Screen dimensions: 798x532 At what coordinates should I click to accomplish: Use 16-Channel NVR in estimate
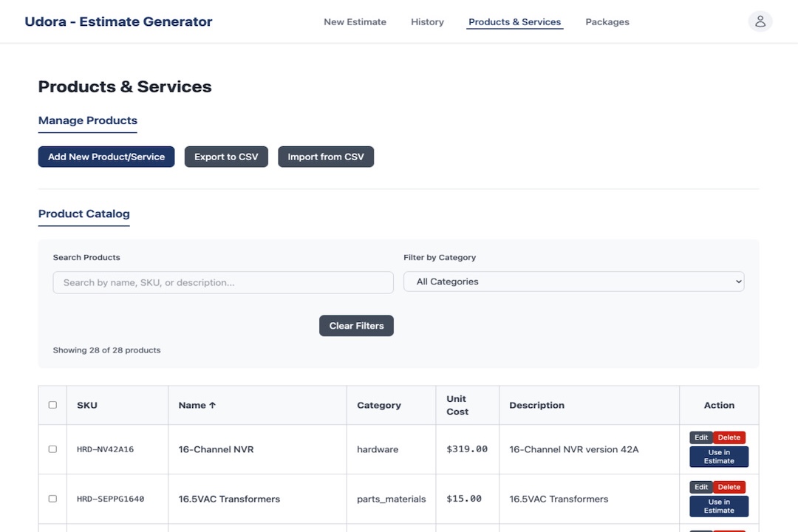click(718, 457)
